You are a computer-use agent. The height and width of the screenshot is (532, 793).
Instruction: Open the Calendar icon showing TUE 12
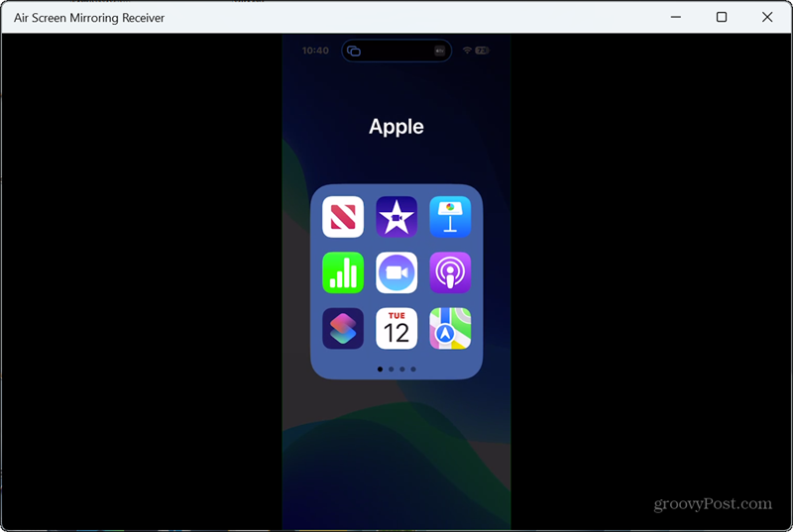[396, 328]
